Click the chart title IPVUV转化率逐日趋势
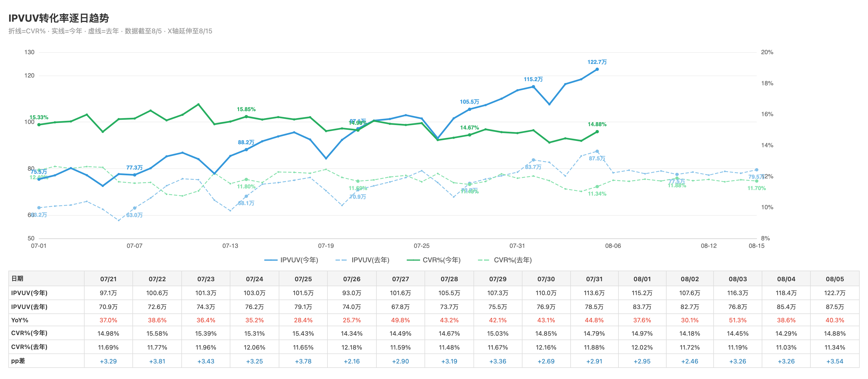The height and width of the screenshot is (379, 868). pyautogui.click(x=59, y=18)
